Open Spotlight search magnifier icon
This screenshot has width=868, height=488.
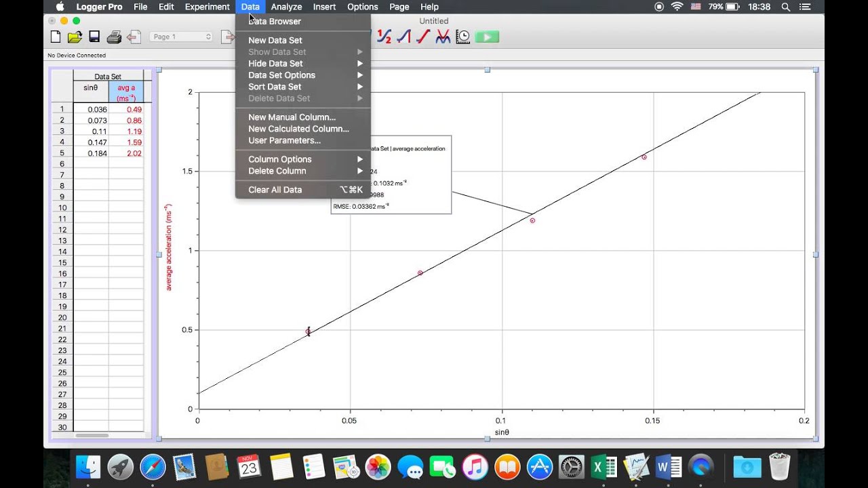click(x=786, y=7)
